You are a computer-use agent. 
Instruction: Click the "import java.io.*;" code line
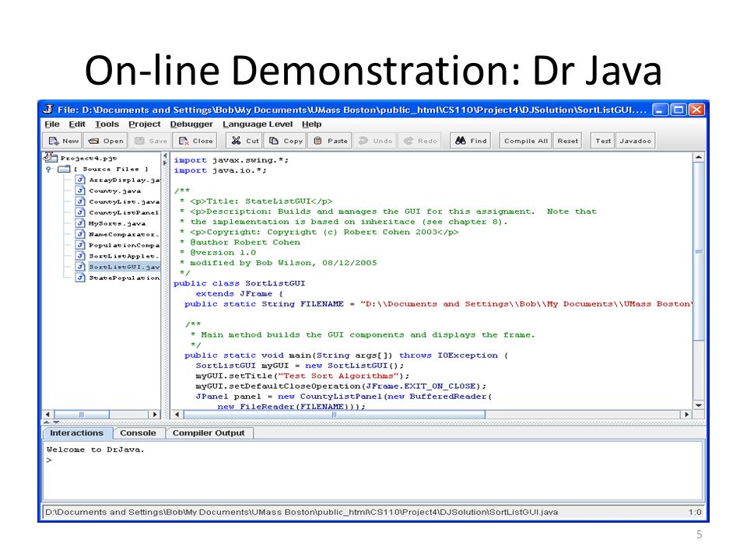coord(220,170)
